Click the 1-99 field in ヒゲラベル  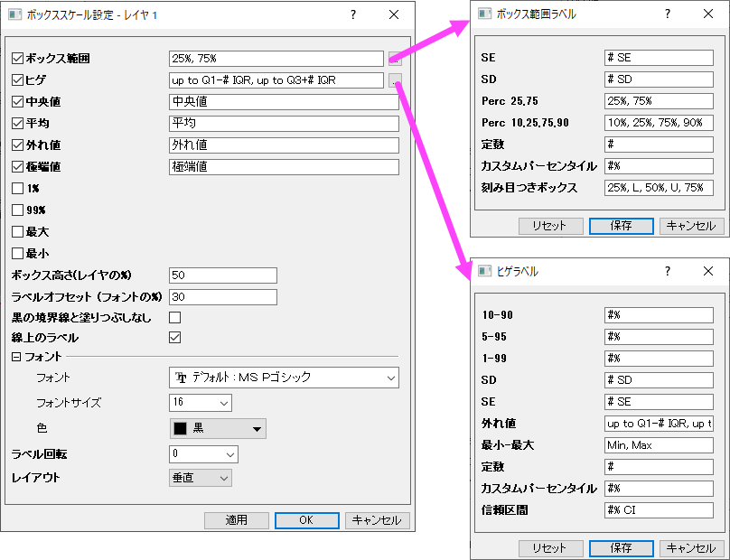[659, 359]
